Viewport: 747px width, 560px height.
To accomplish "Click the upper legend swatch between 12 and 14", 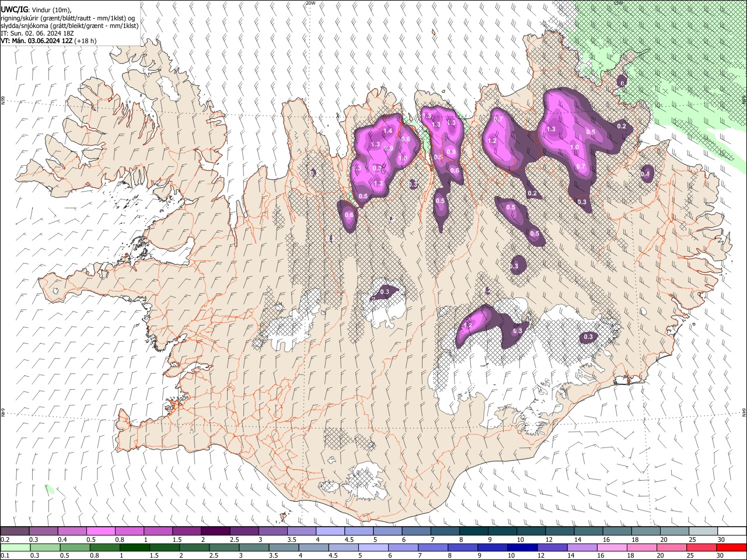I will 560,531.
